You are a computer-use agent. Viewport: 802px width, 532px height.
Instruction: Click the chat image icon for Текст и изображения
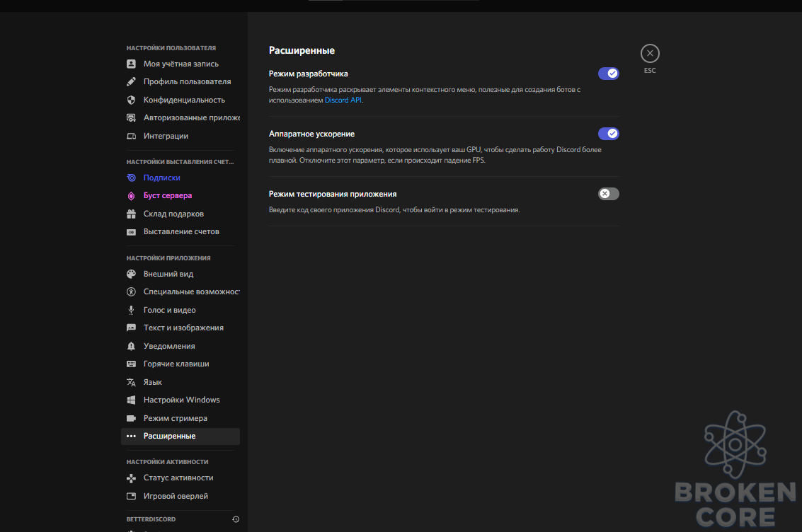131,328
